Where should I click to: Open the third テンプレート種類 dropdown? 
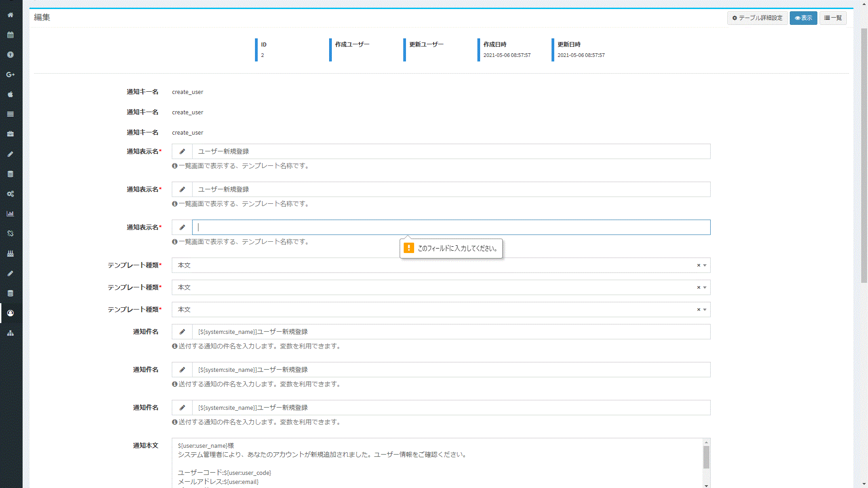pyautogui.click(x=441, y=310)
